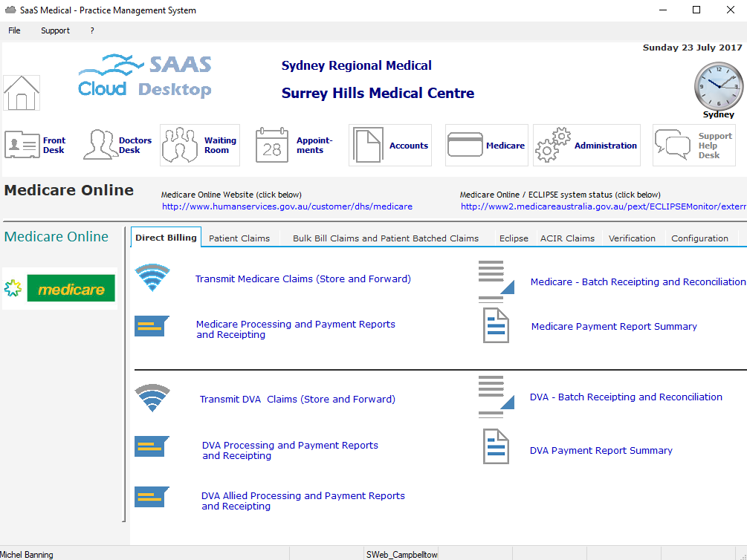Click the Appoint-ments label
The height and width of the screenshot is (560, 747).
314,146
